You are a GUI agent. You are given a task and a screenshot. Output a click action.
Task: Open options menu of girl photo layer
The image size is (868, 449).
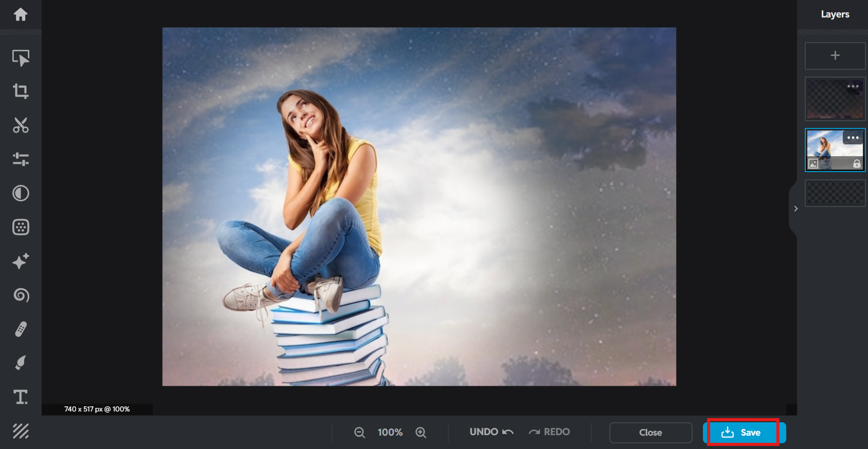coord(853,138)
